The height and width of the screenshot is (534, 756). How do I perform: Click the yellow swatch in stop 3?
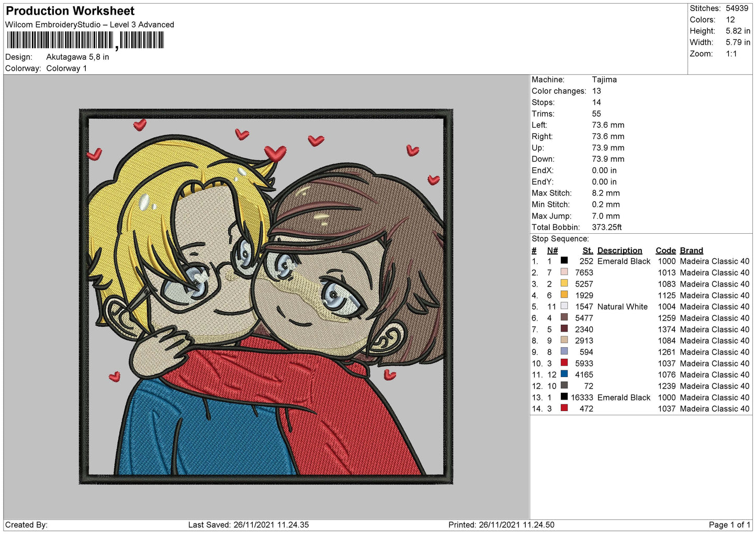564,283
